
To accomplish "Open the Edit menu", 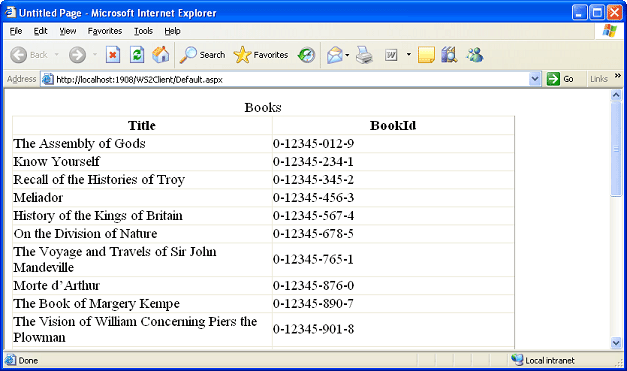I will [40, 31].
